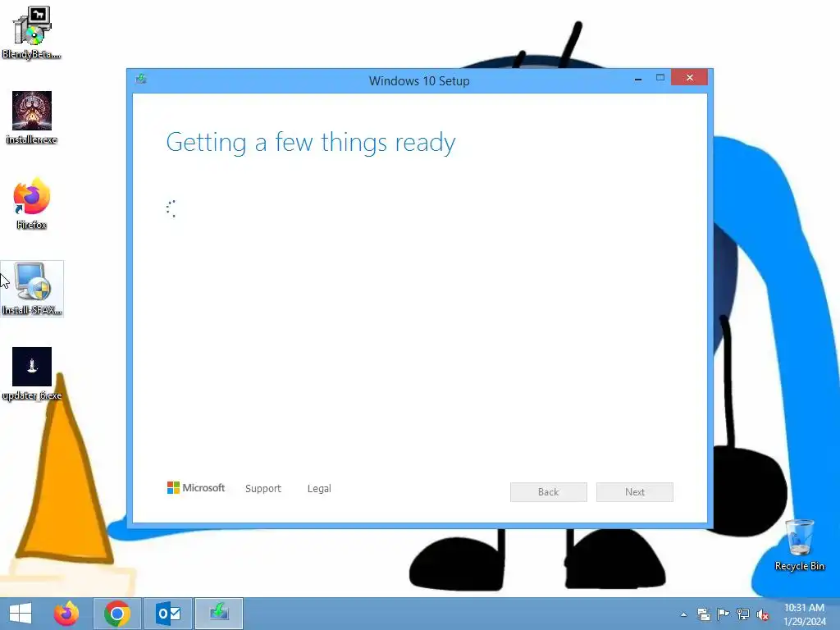
Task: Select the Install-SFAX desktop icon
Action: coord(32,289)
